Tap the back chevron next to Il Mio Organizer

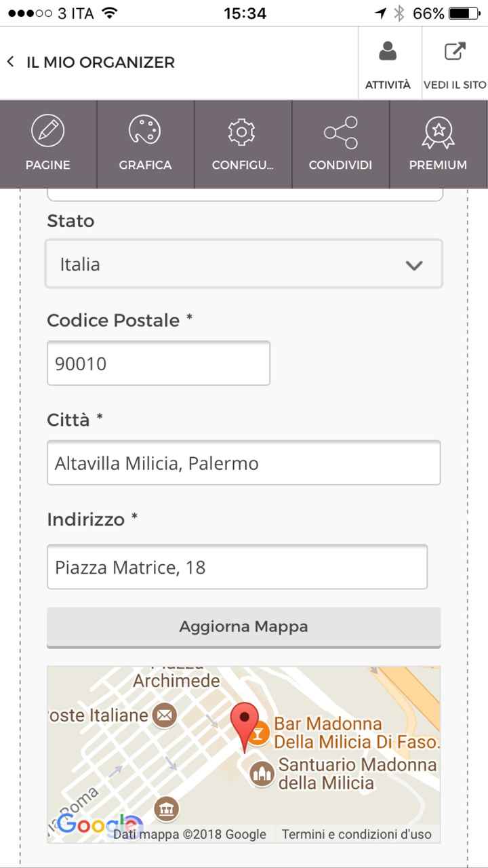click(x=12, y=61)
